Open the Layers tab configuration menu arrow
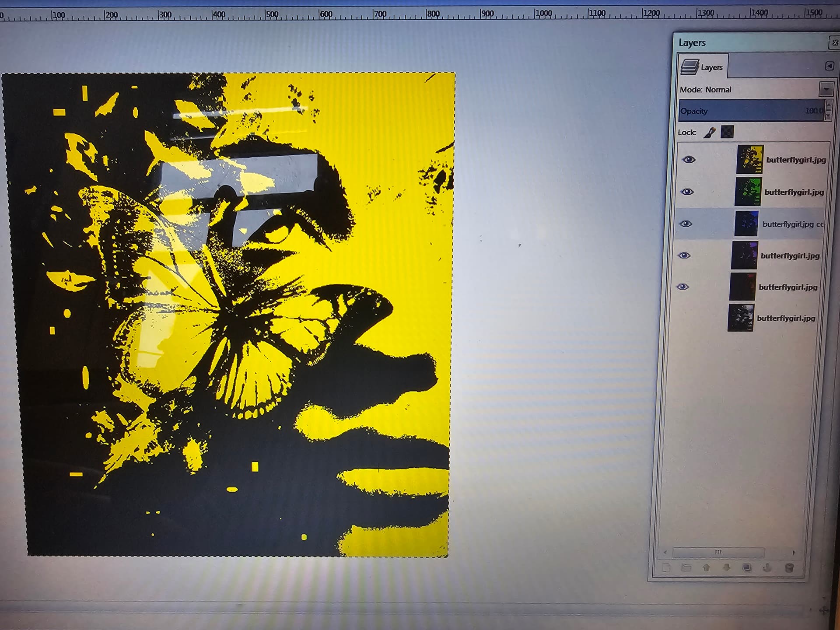Viewport: 840px width, 630px height. (x=829, y=66)
